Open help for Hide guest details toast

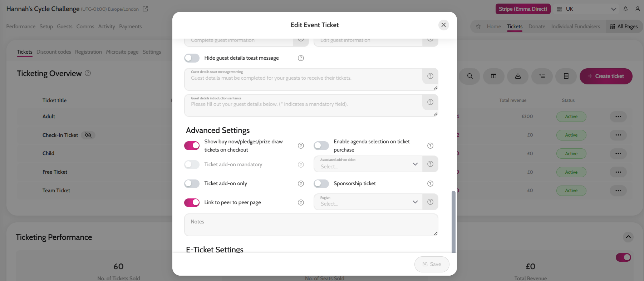(301, 58)
